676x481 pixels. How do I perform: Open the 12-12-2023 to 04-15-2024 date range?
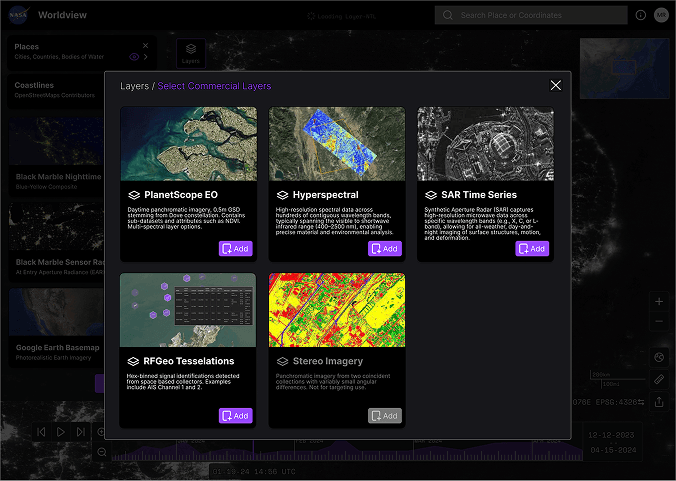tap(613, 443)
